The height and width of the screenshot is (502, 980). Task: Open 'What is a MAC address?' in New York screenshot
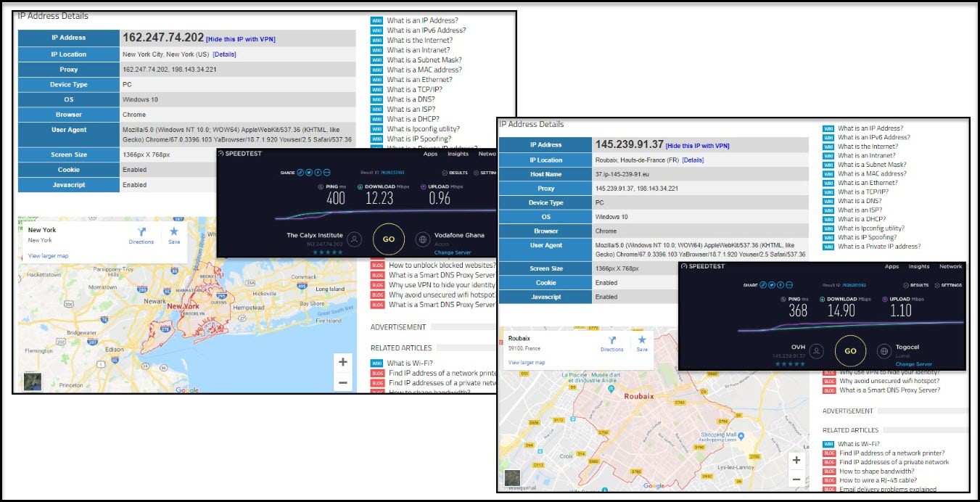coord(424,70)
